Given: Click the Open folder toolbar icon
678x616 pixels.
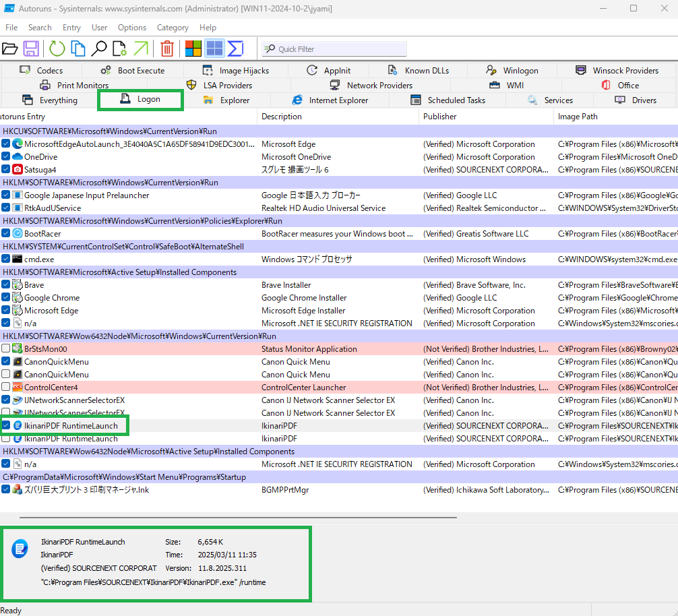Looking at the screenshot, I should click(x=9, y=49).
